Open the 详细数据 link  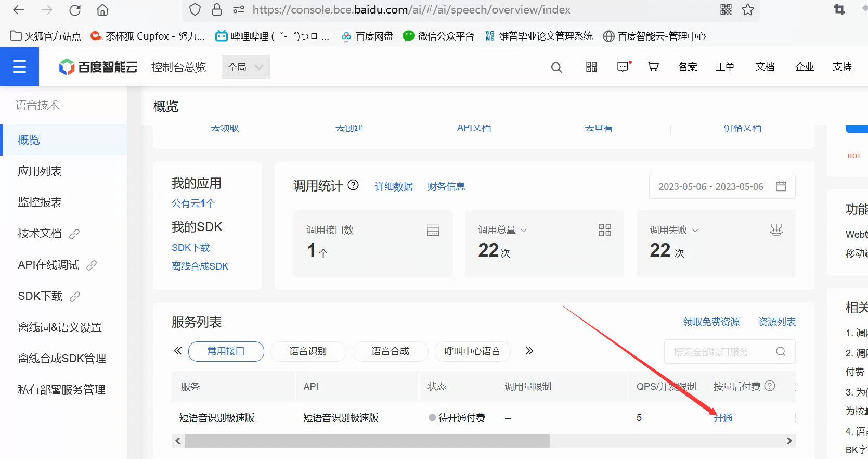tap(394, 187)
